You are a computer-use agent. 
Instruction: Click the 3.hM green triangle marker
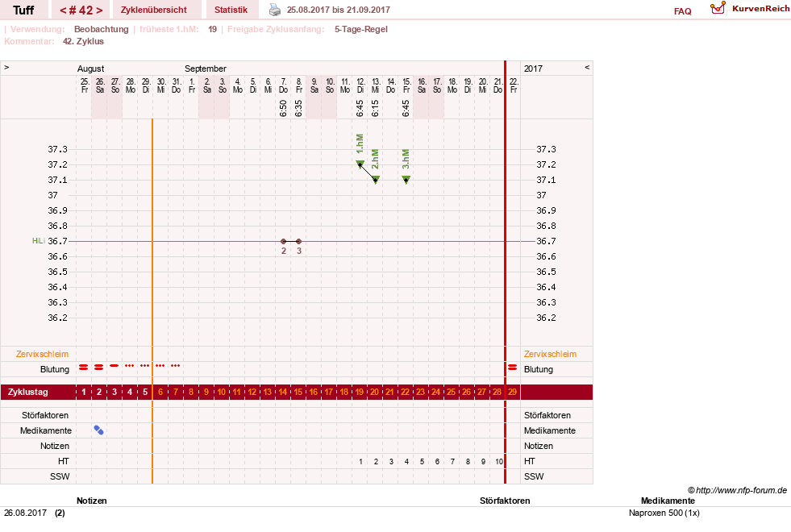tap(406, 180)
